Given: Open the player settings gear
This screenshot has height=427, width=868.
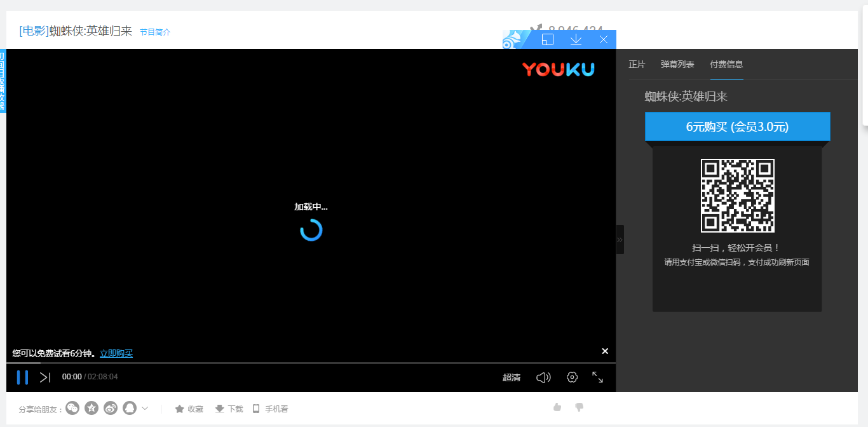Looking at the screenshot, I should click(x=572, y=377).
